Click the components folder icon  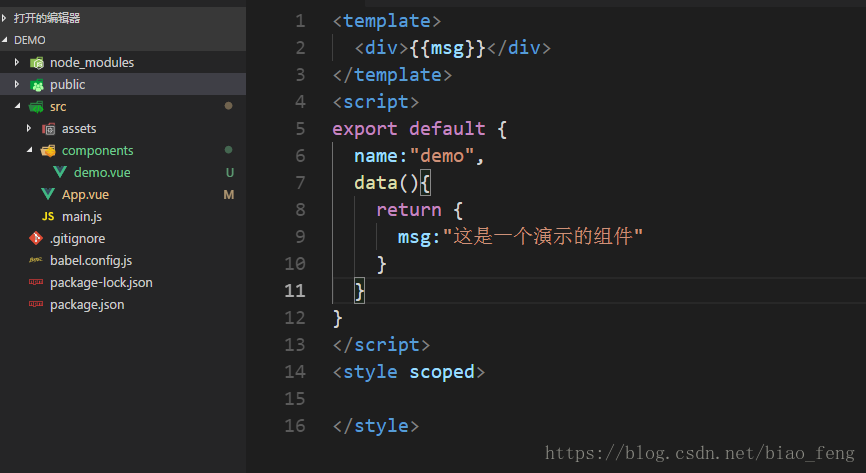(x=48, y=150)
